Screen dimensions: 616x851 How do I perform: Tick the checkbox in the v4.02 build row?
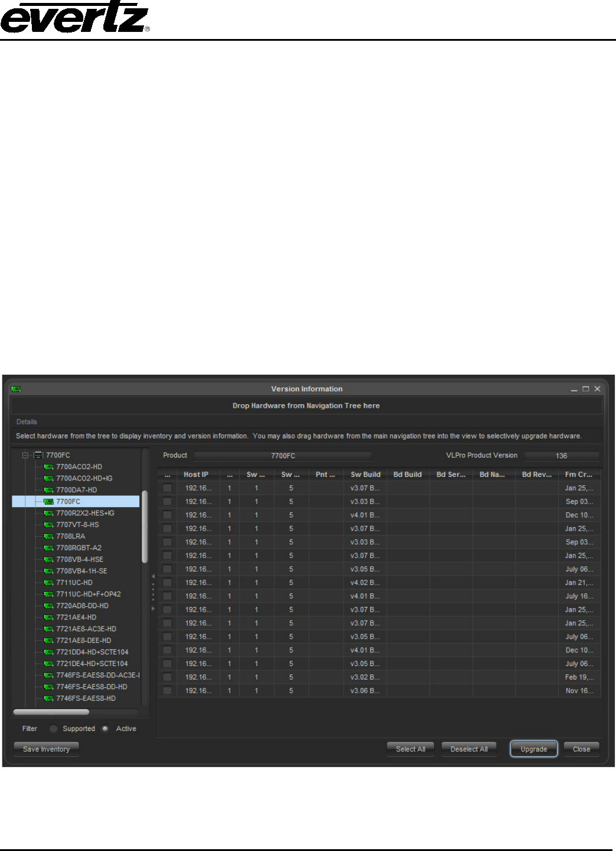(x=168, y=583)
